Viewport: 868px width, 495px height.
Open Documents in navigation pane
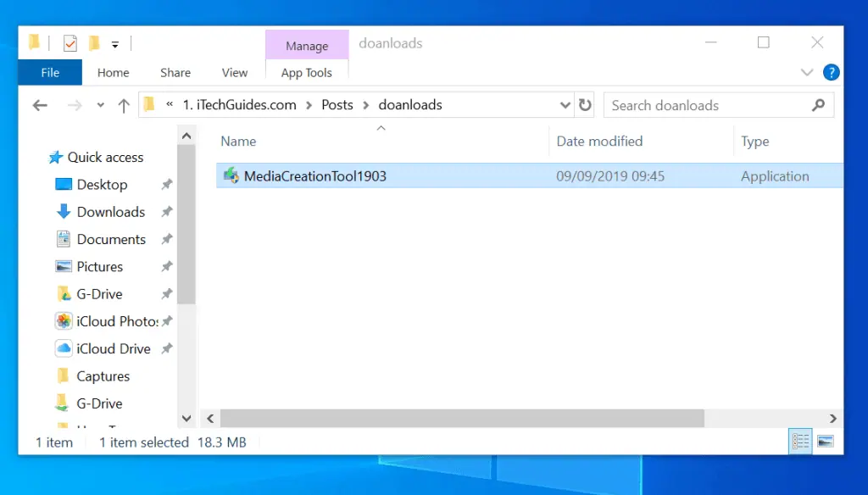pos(111,239)
